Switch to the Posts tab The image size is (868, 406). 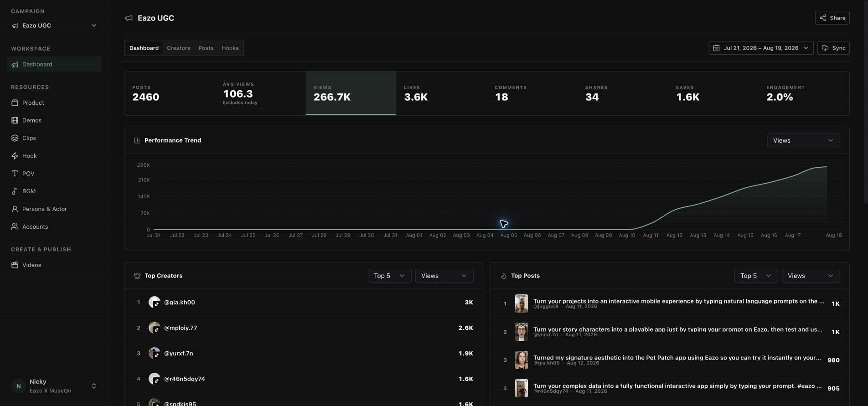(206, 48)
